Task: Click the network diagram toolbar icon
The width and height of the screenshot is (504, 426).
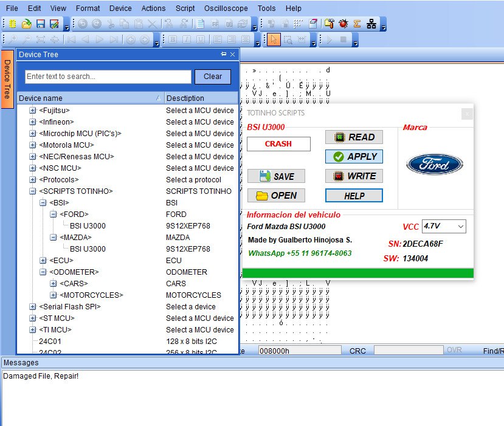Action: click(371, 24)
